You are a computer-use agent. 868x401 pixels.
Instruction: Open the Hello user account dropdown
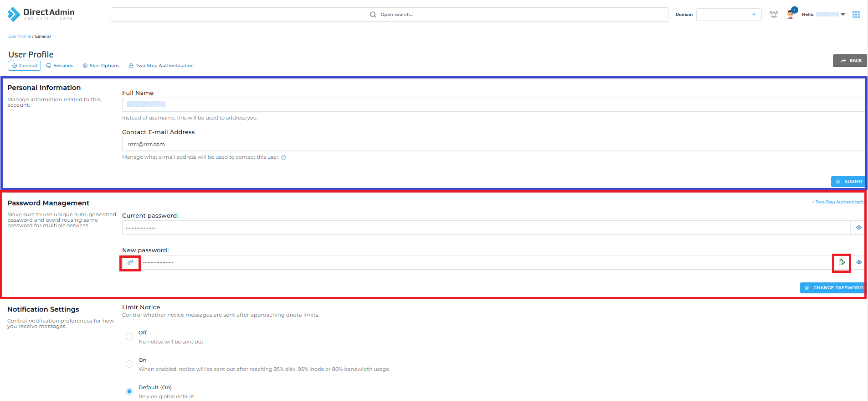tap(824, 15)
